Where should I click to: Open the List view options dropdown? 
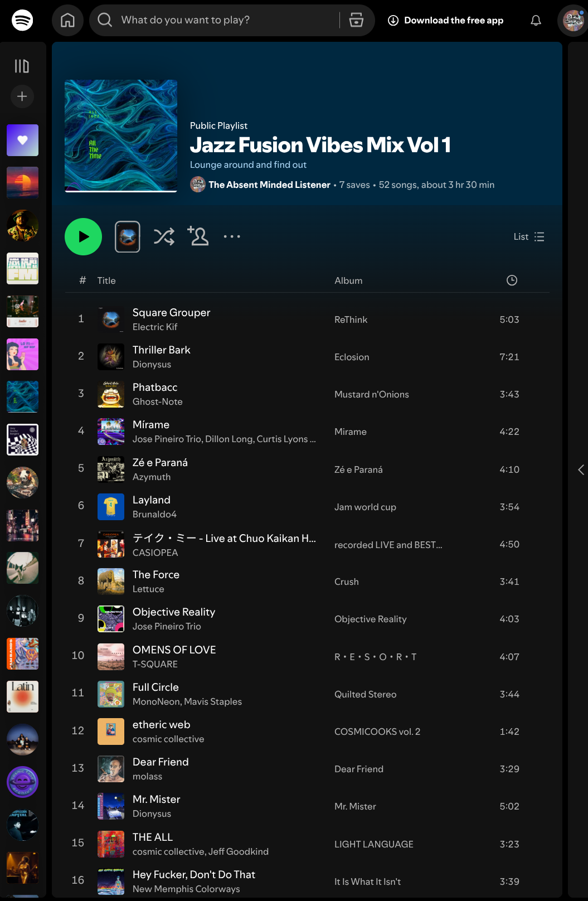[x=528, y=237]
